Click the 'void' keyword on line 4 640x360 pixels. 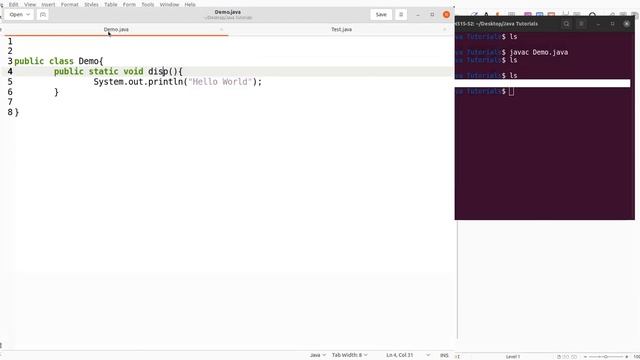pos(133,71)
